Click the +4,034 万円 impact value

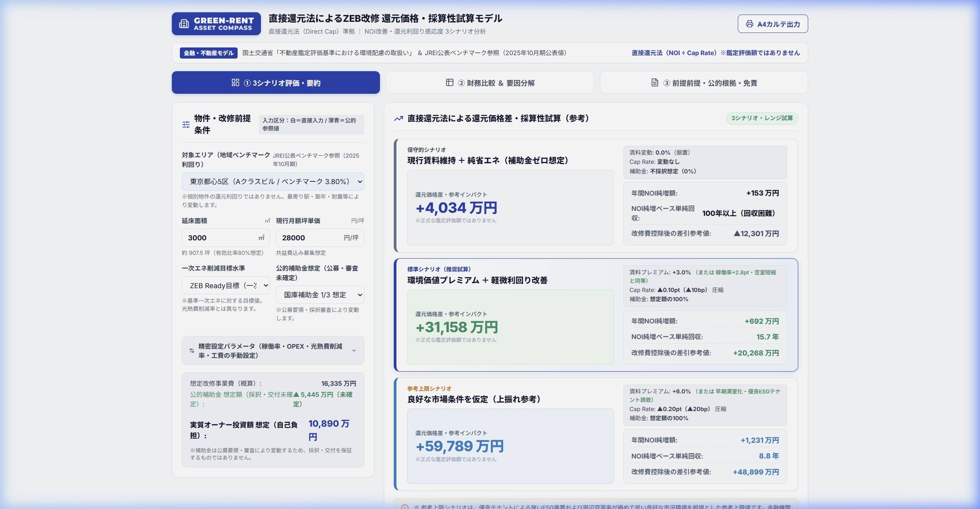click(x=456, y=208)
